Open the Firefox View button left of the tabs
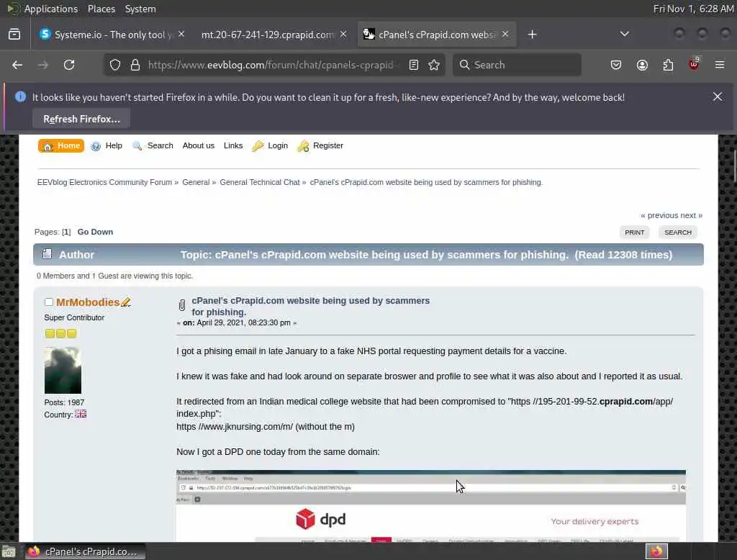This screenshot has height=560, width=737. click(x=14, y=35)
